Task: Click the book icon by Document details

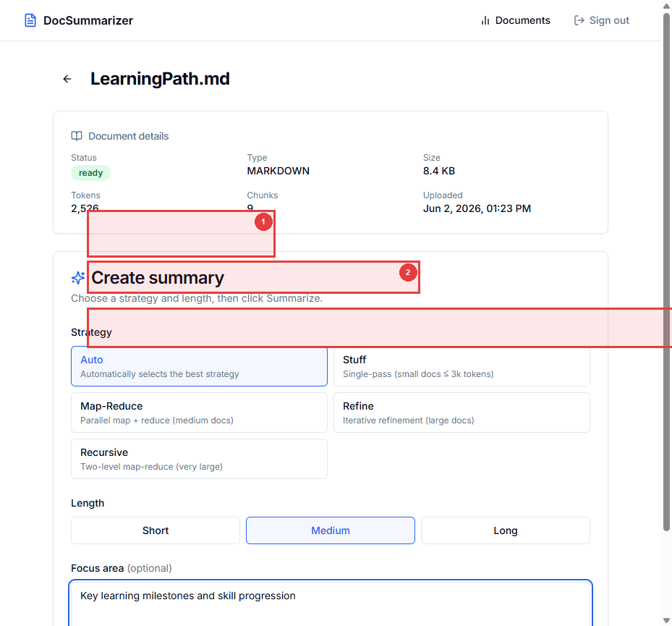Action: click(x=77, y=136)
